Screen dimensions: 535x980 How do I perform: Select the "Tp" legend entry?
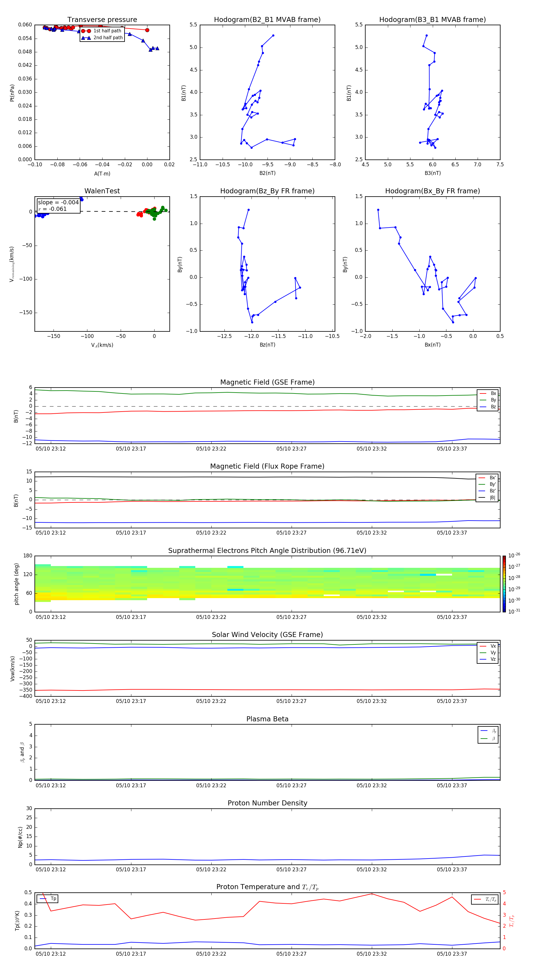pyautogui.click(x=48, y=899)
